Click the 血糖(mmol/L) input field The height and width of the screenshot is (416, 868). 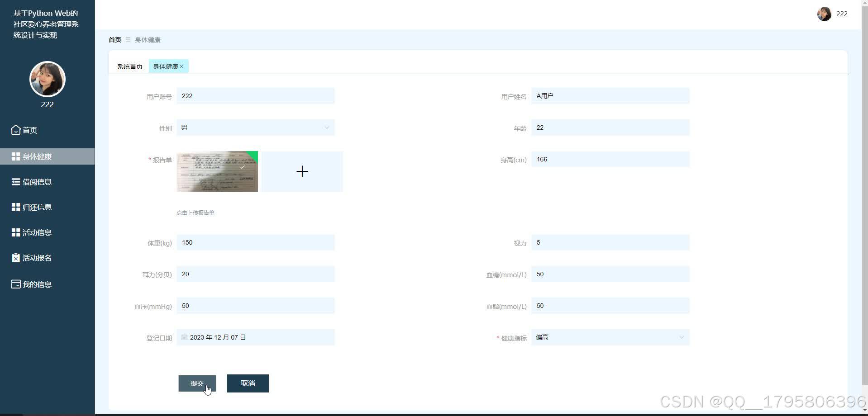(x=610, y=274)
